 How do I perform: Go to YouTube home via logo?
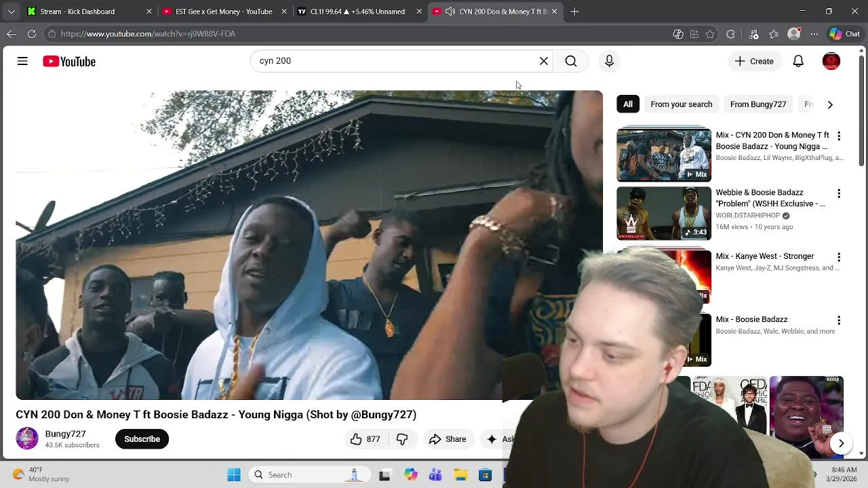coord(69,62)
